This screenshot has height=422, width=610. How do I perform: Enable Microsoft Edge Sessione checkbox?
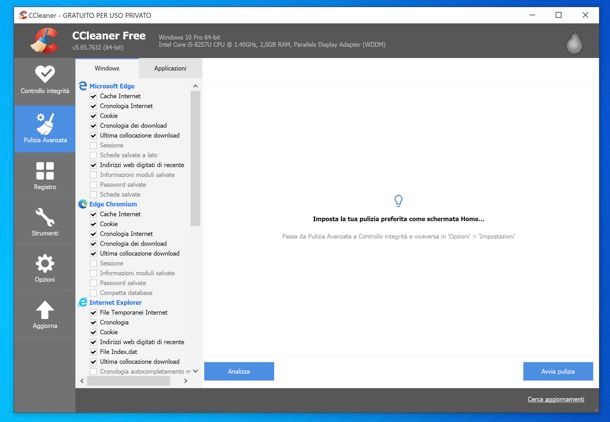pos(93,145)
